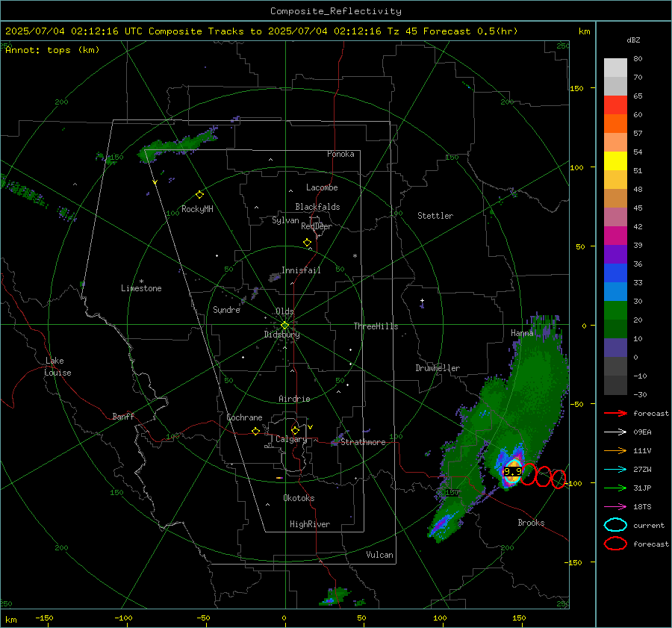Click the Hanna town label

522,333
